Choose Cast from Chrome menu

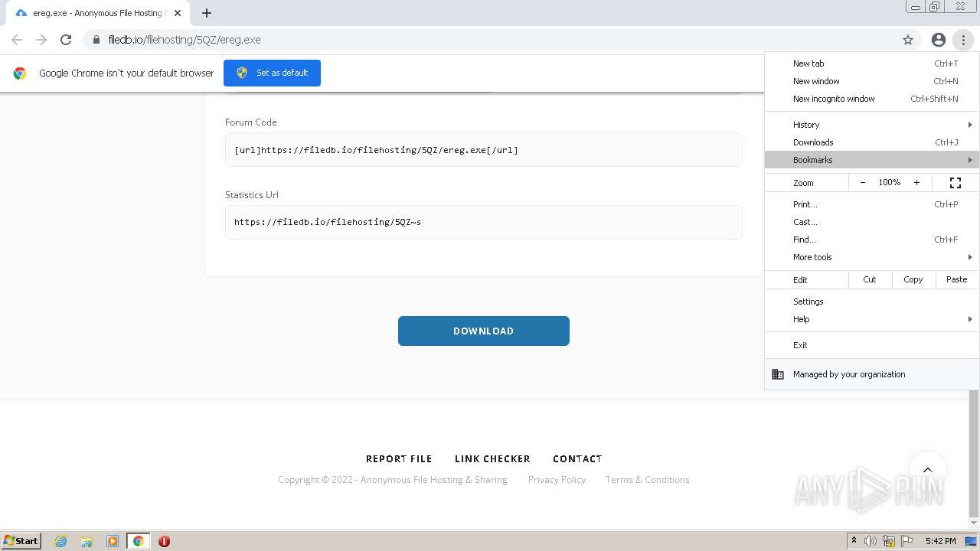coord(872,222)
